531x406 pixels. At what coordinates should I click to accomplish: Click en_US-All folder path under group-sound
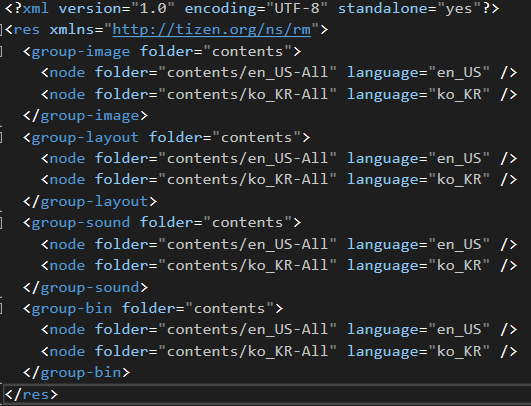point(248,244)
